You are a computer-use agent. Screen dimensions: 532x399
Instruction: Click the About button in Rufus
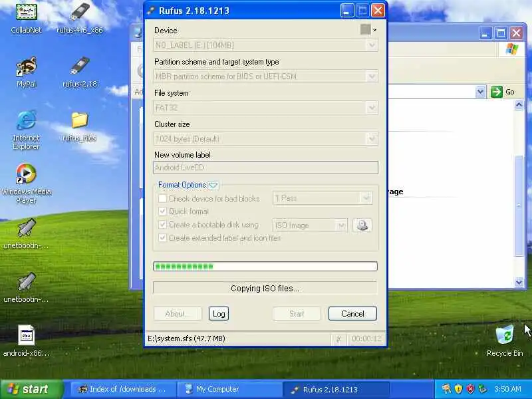[178, 314]
